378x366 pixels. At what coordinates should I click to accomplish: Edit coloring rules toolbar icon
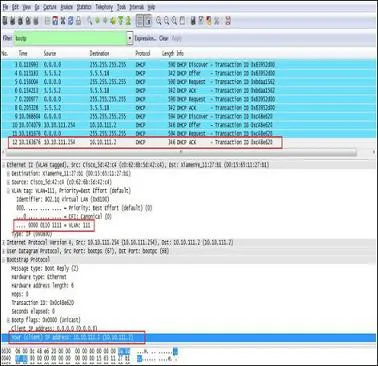click(209, 21)
